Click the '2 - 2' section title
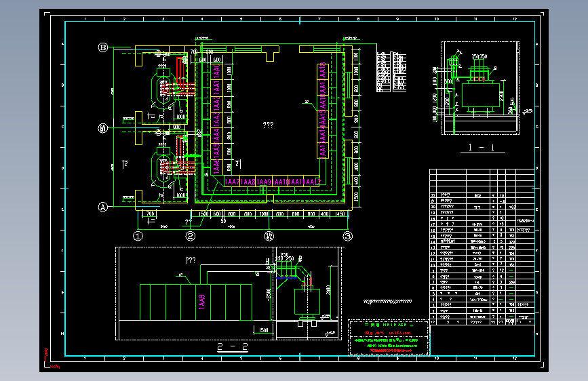The image size is (588, 381). click(x=233, y=347)
